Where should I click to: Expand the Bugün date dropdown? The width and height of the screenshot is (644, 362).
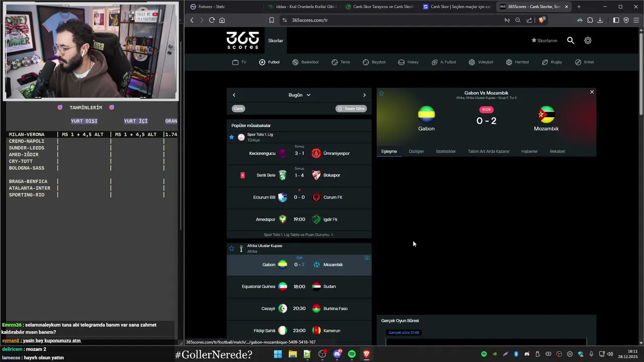(x=299, y=95)
